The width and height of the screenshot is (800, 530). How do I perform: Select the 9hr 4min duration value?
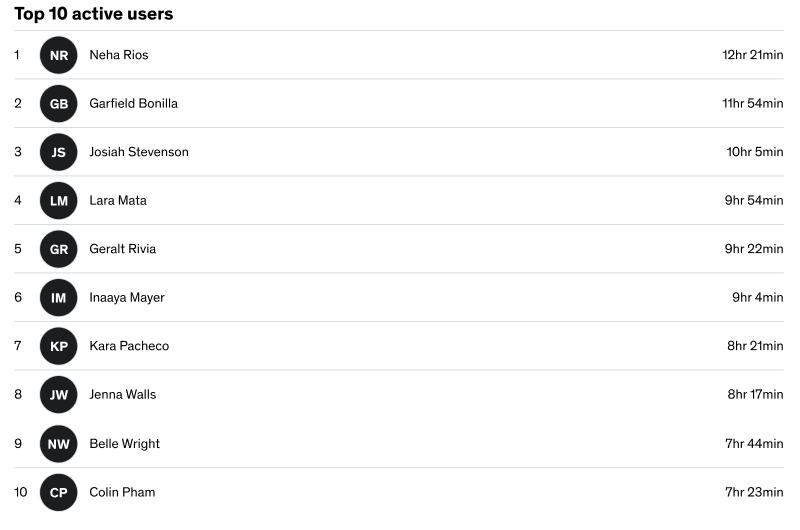758,297
